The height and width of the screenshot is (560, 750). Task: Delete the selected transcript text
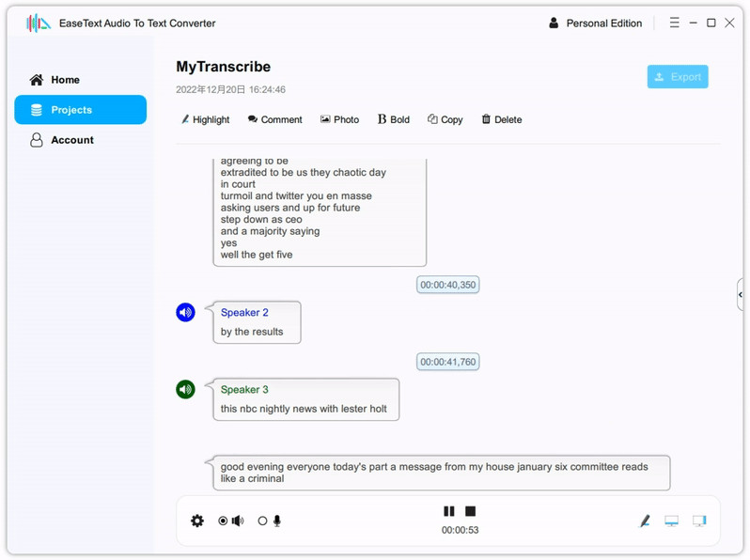tap(502, 119)
